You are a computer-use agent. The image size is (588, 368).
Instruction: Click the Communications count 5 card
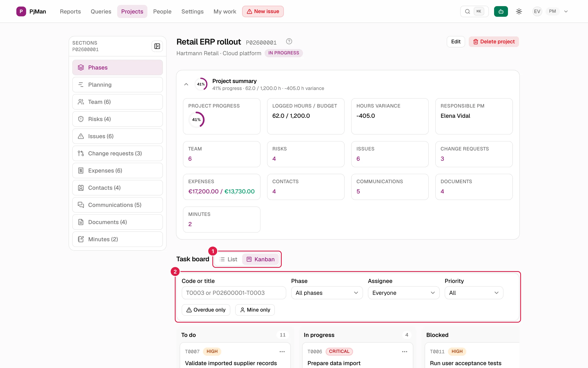point(390,187)
